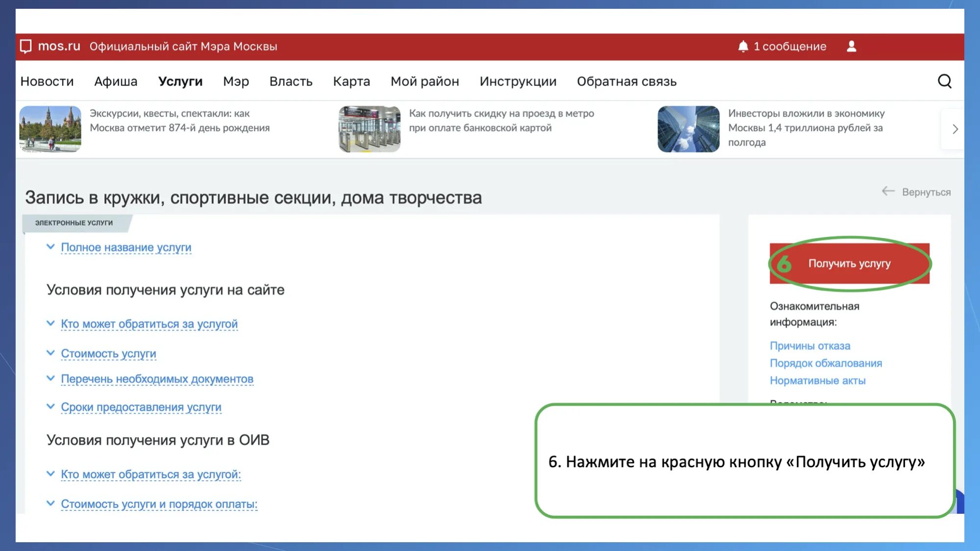Expand Полное название услуги section
980x551 pixels.
[x=126, y=247]
